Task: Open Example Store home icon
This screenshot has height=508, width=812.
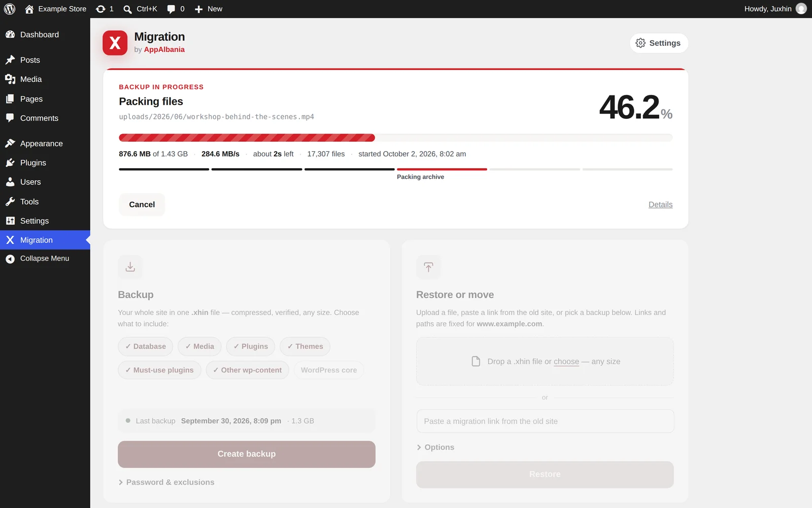Action: 29,9
